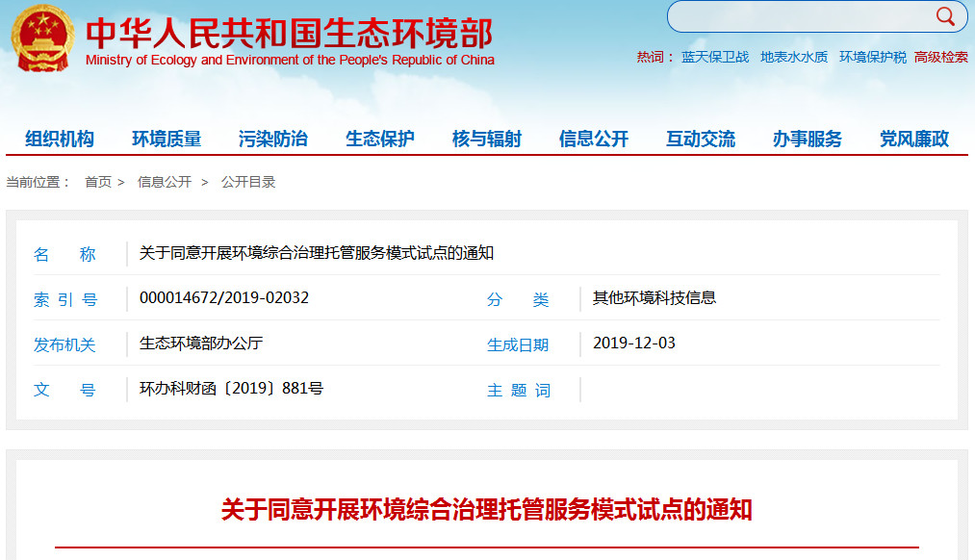The height and width of the screenshot is (560, 975).
Task: Type in the top search field
Action: click(799, 16)
